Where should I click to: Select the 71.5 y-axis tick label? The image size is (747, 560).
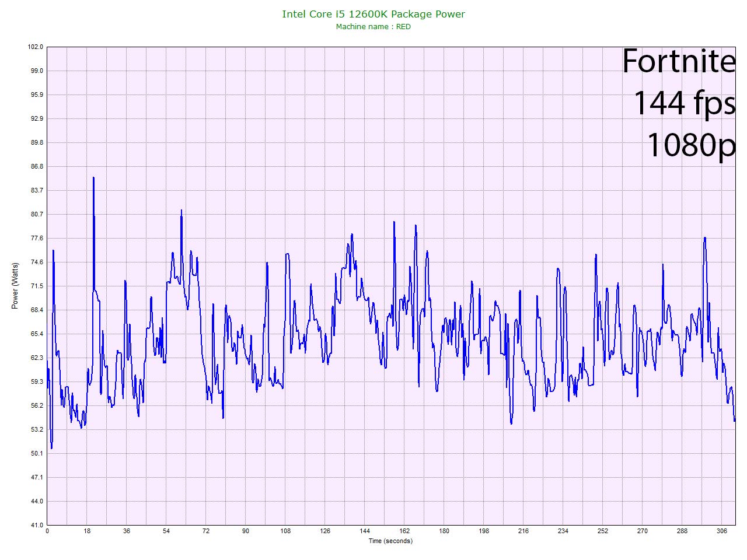(x=36, y=286)
